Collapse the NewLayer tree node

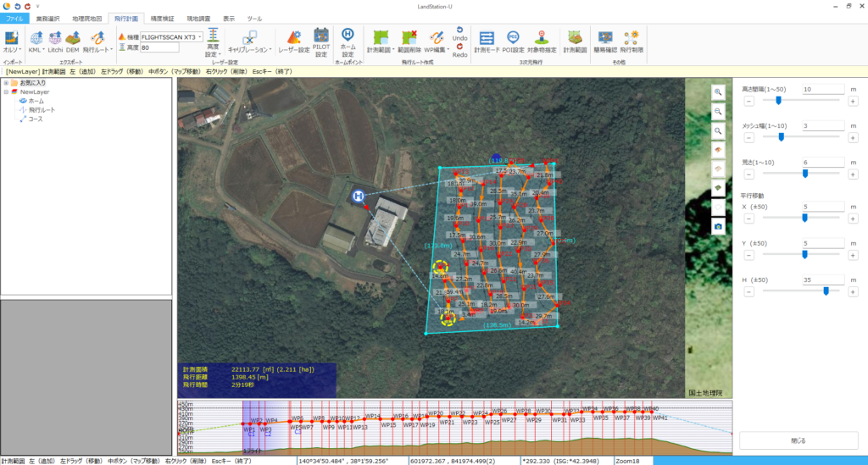coord(6,91)
